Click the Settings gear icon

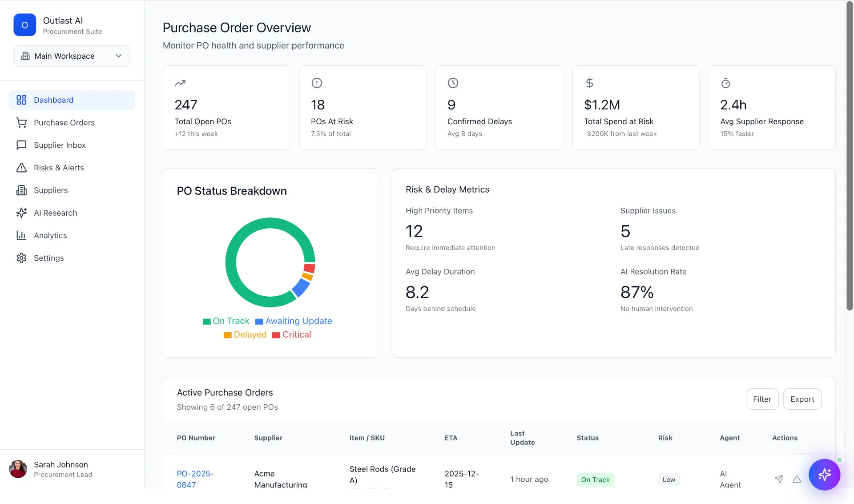click(x=21, y=258)
